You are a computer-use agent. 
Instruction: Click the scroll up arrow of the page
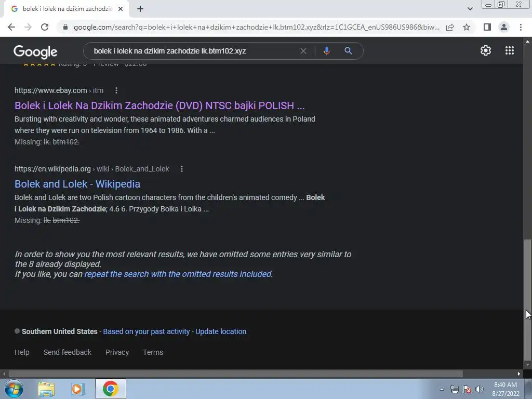527,42
